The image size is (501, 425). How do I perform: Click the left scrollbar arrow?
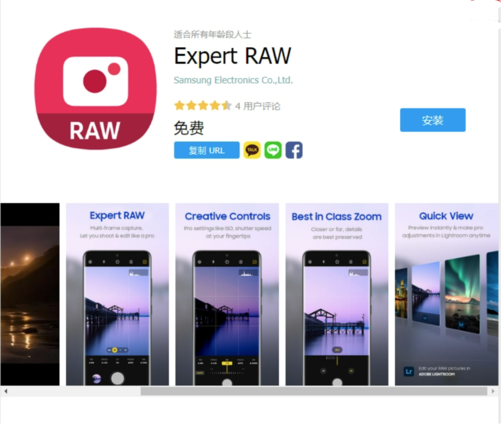pos(6,391)
